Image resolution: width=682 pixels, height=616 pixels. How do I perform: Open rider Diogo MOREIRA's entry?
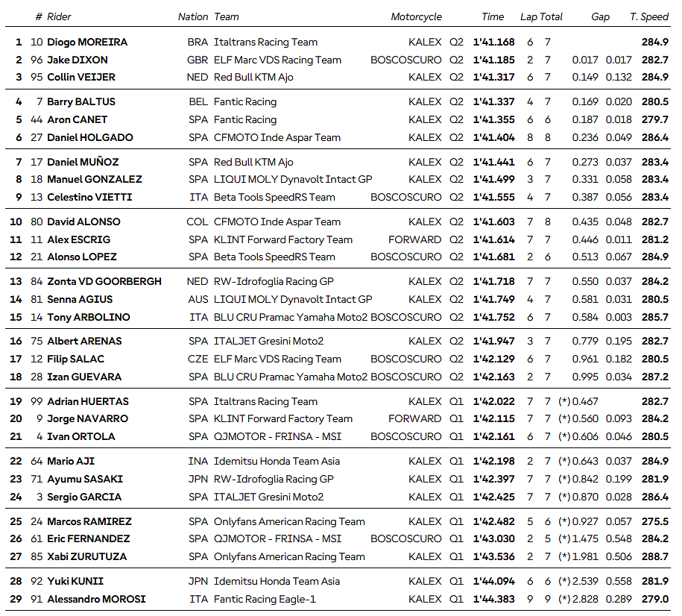[87, 43]
